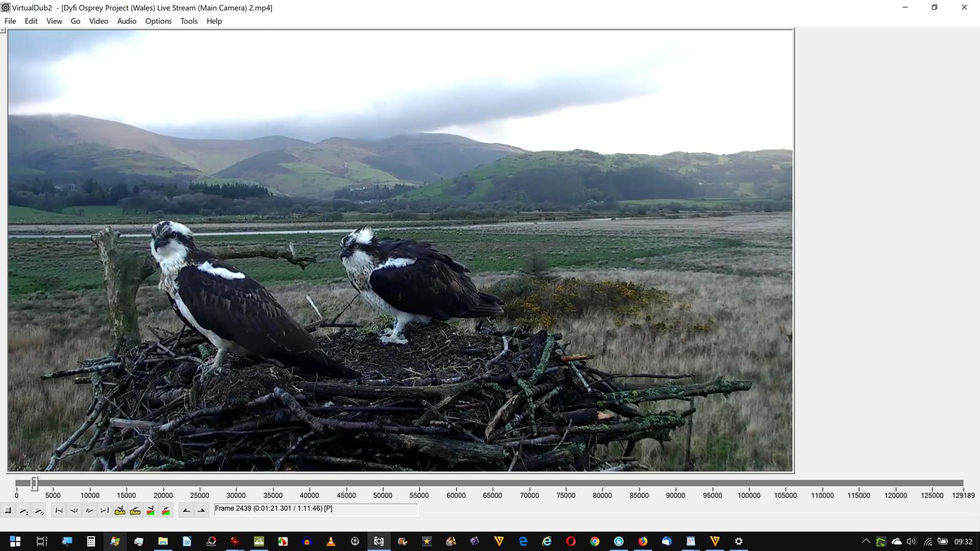Go to previous scene change

151,510
